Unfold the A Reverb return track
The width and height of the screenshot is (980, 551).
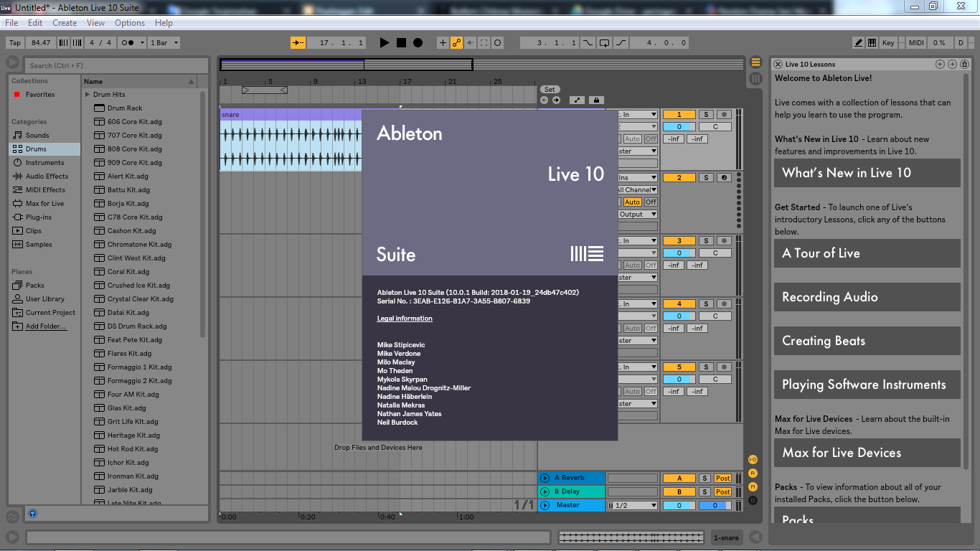(545, 478)
